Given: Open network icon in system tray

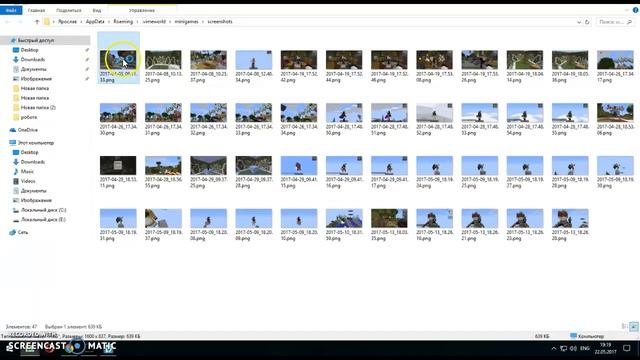Looking at the screenshot, I should coord(563,348).
